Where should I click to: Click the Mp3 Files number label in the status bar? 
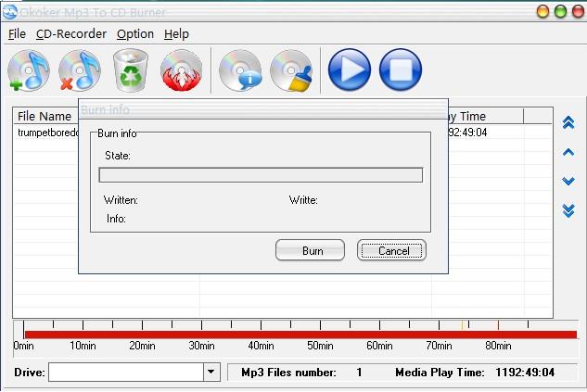[x=288, y=373]
